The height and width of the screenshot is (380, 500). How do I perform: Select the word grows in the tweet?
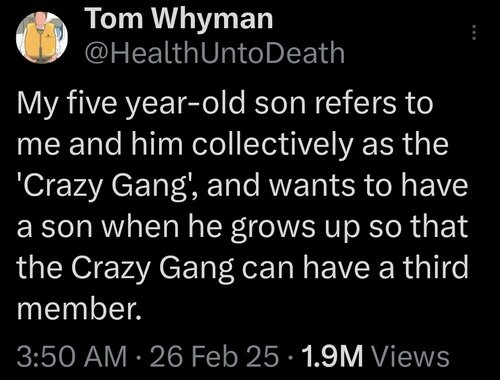272,228
